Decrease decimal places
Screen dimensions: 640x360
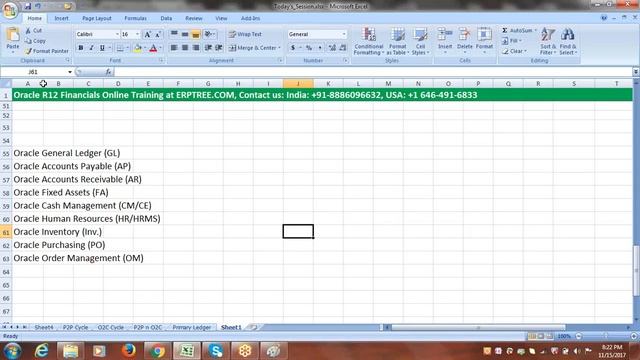(x=343, y=48)
